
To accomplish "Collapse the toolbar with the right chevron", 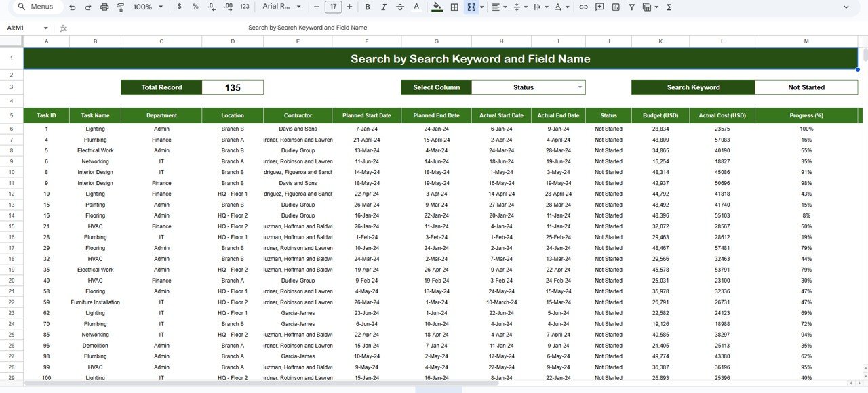I will [846, 7].
